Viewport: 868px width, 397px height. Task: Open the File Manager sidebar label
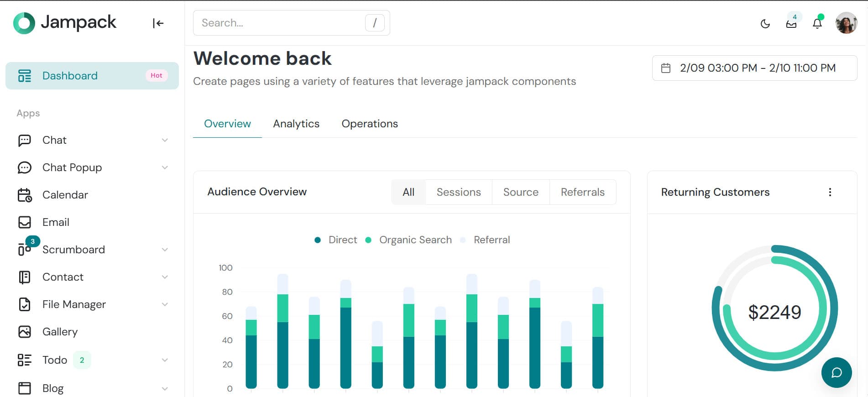click(74, 304)
